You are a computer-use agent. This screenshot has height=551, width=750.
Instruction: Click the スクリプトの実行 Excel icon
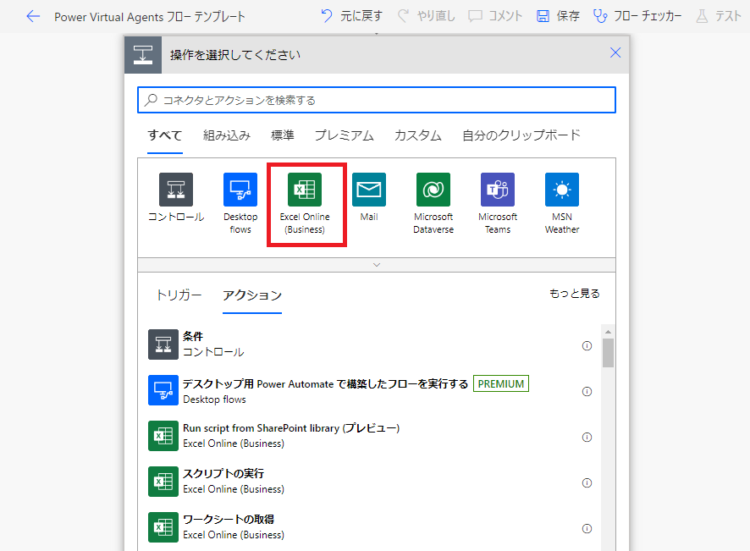163,482
